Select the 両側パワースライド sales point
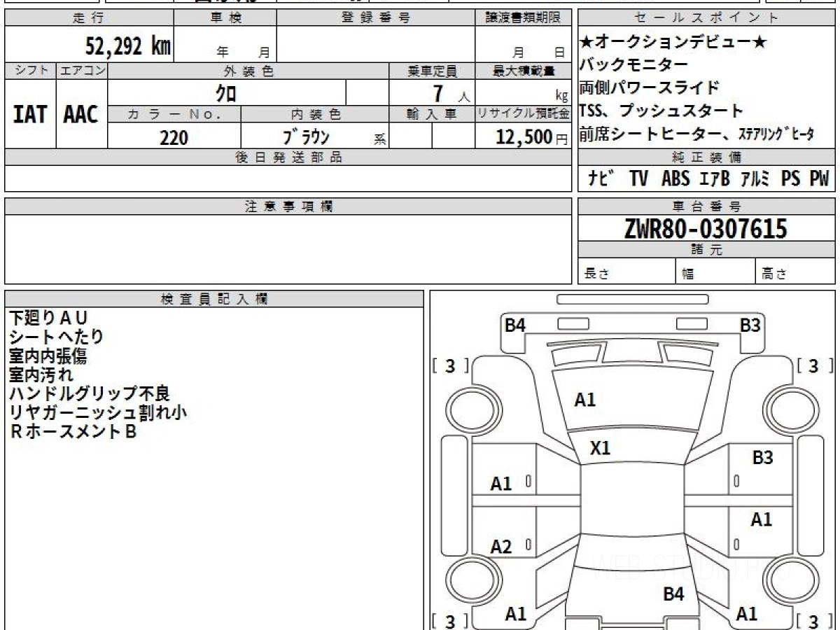840x630 pixels. tap(649, 87)
